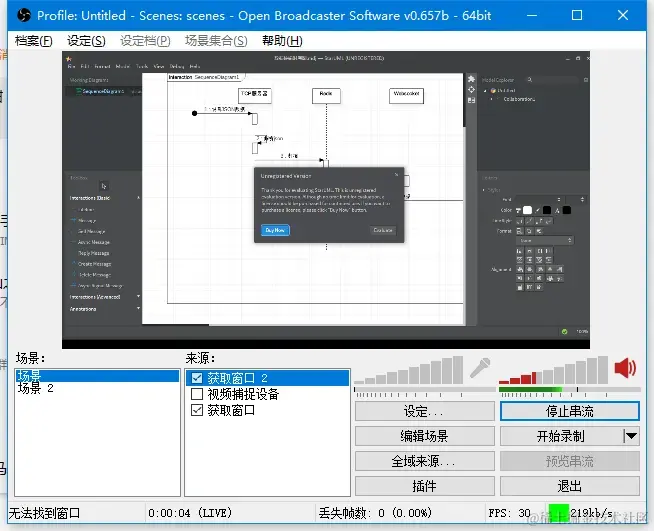Click the search magnifier in Model Explorer
Screen dimensions: 654x531
click(530, 80)
